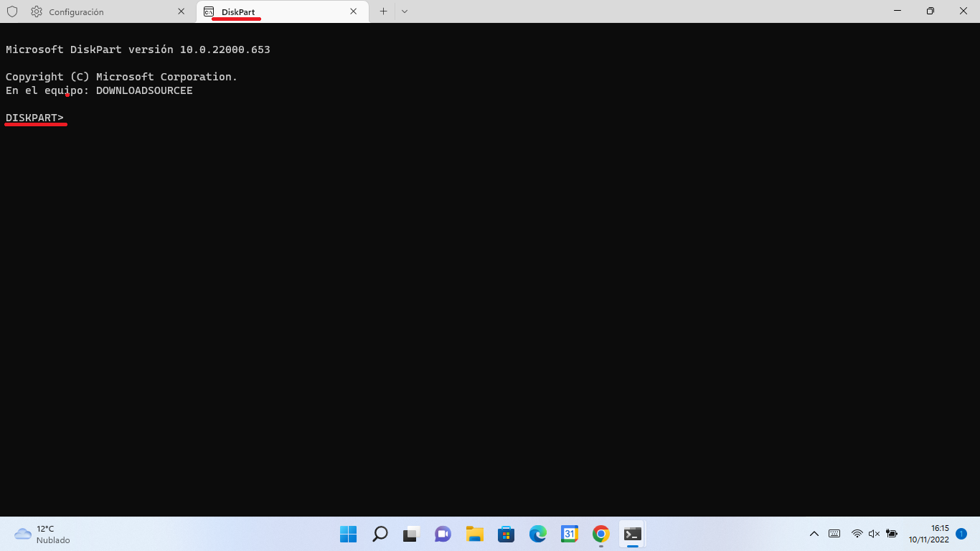Image resolution: width=980 pixels, height=551 pixels.
Task: Click the battery status tray icon
Action: (x=892, y=534)
